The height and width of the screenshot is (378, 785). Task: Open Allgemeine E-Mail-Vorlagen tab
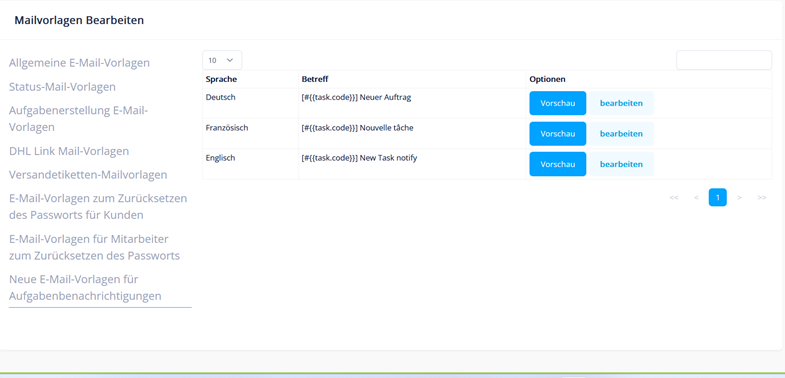tap(79, 63)
